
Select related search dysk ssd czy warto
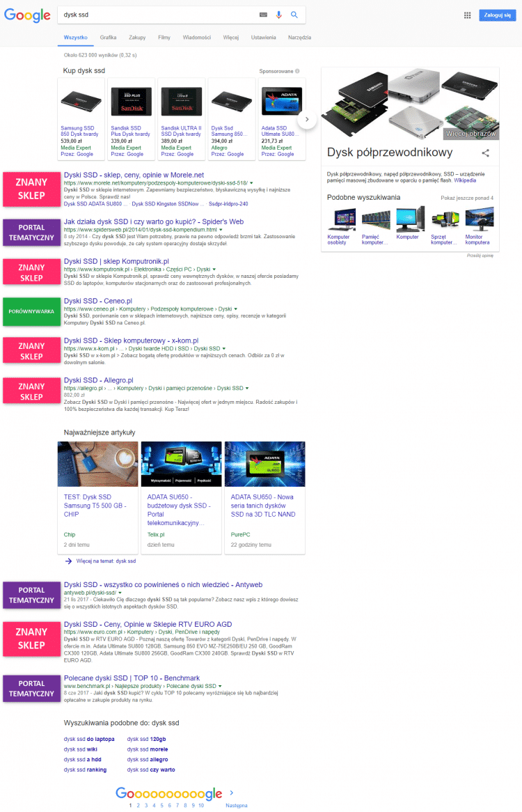pyautogui.click(x=151, y=770)
